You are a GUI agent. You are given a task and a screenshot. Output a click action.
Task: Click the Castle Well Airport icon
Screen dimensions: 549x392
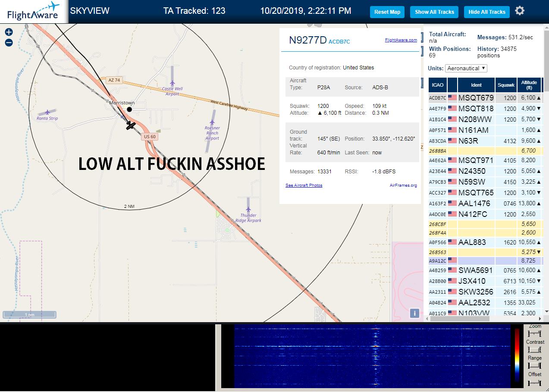[x=173, y=82]
